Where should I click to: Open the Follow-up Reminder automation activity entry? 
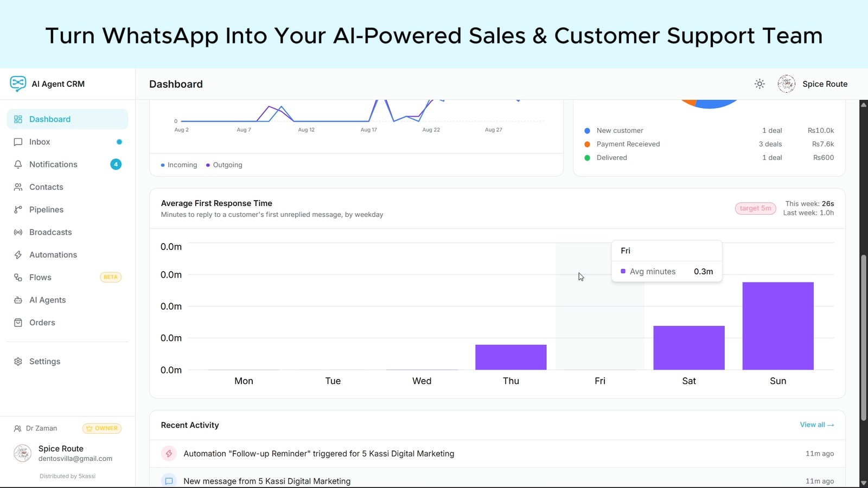click(497, 454)
